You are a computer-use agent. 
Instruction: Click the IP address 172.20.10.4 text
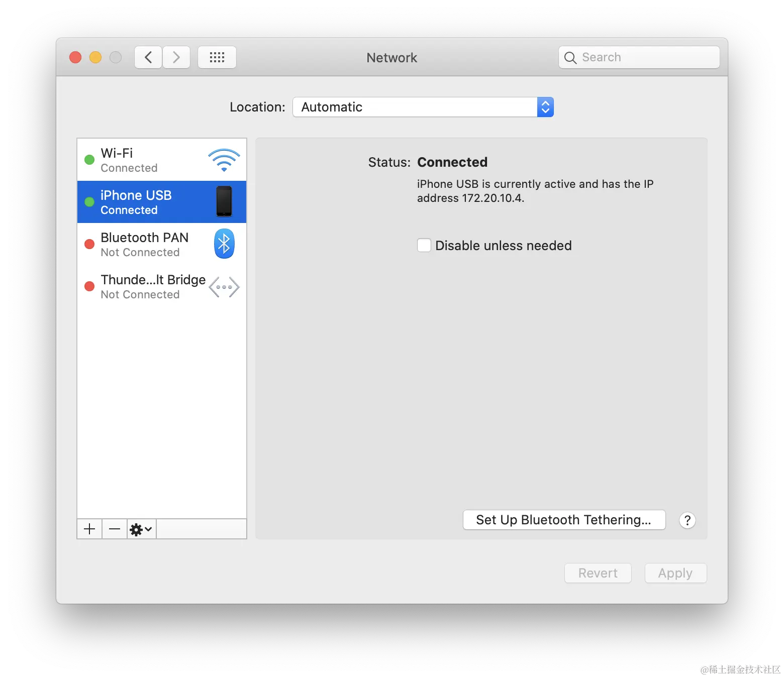[x=493, y=198]
